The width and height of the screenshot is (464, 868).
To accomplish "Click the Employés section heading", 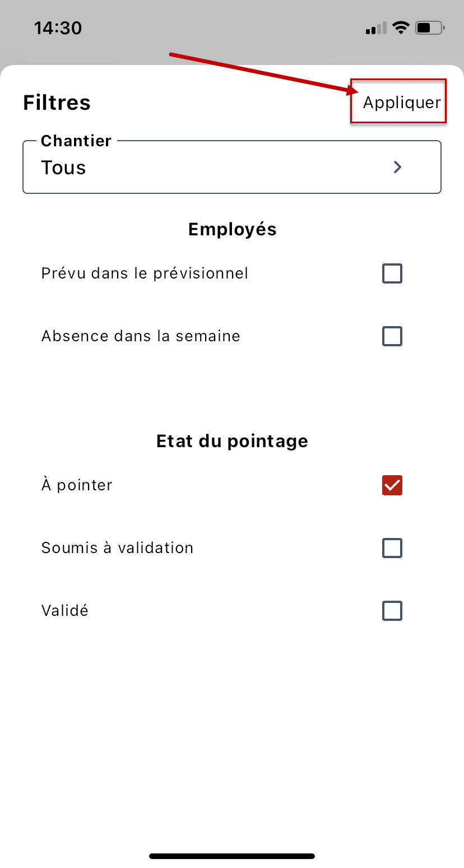I will click(x=232, y=229).
